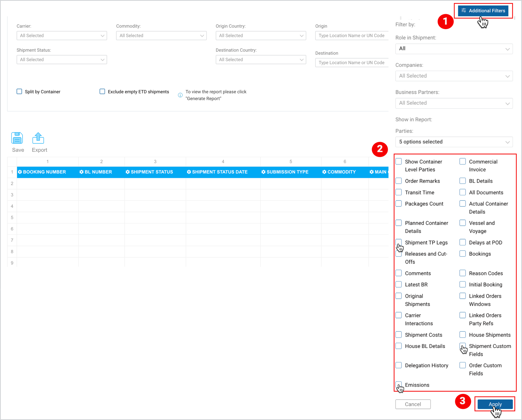
Task: Click gear icon on BOOKING NUMBER column
Action: pos(20,172)
